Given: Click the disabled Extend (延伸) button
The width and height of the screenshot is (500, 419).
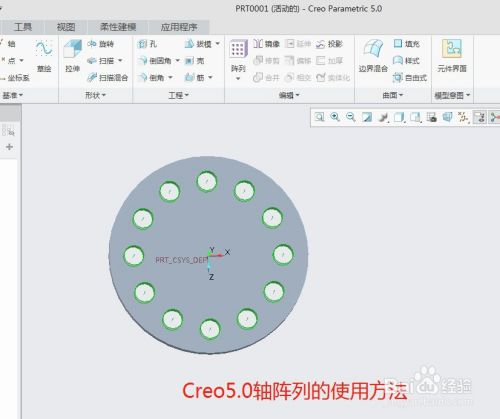Looking at the screenshot, I should pos(298,44).
